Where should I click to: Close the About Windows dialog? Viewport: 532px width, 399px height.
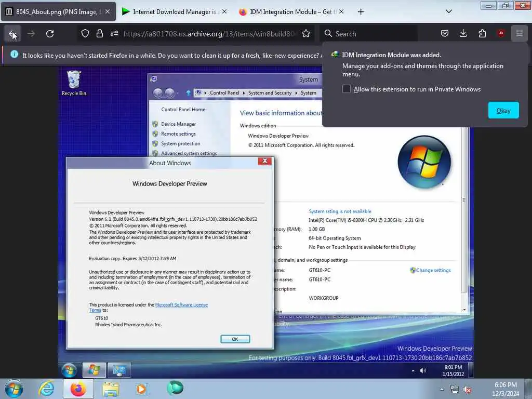coord(264,161)
